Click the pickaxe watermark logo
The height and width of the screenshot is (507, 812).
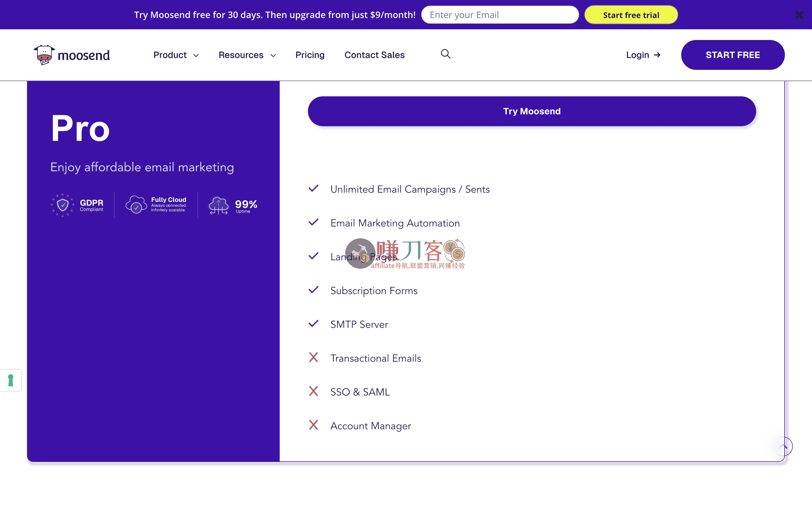coord(360,253)
